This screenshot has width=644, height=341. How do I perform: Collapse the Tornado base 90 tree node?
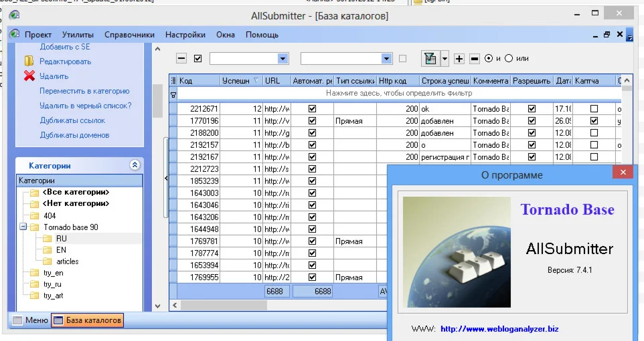(23, 227)
